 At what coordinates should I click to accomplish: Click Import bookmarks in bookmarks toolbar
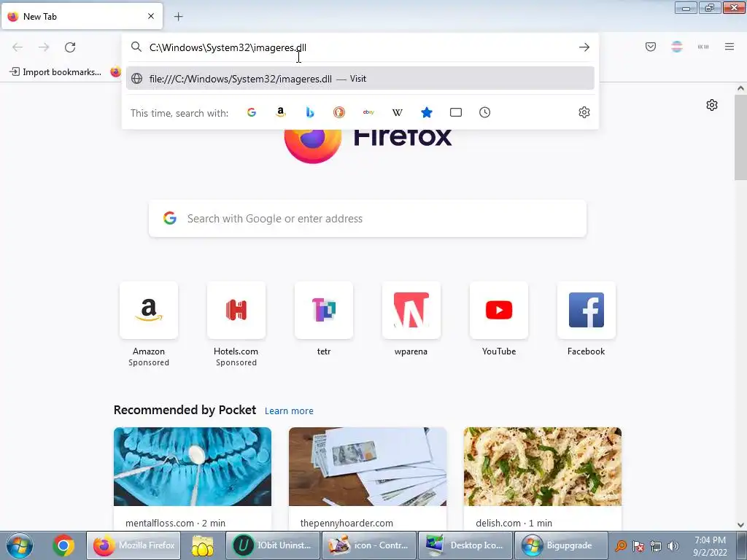(55, 72)
